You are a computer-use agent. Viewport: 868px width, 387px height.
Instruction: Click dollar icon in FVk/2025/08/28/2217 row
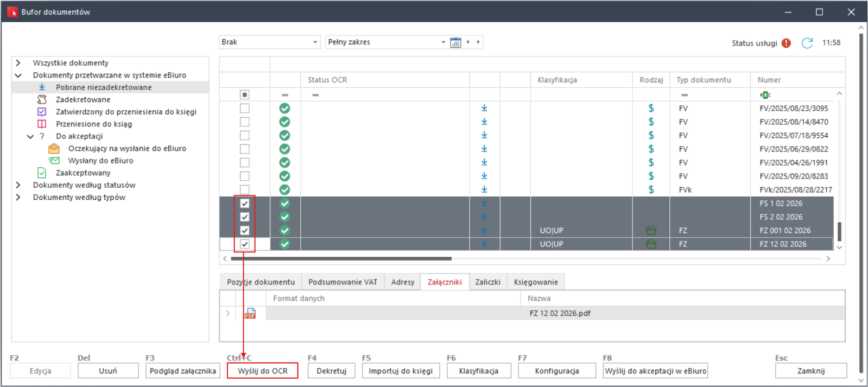pyautogui.click(x=651, y=189)
